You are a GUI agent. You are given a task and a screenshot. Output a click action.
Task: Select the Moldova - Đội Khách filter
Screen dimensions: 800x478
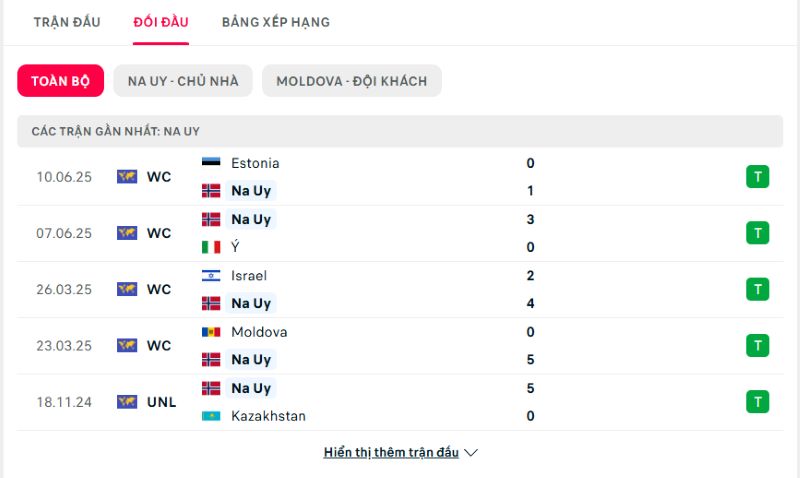(352, 81)
